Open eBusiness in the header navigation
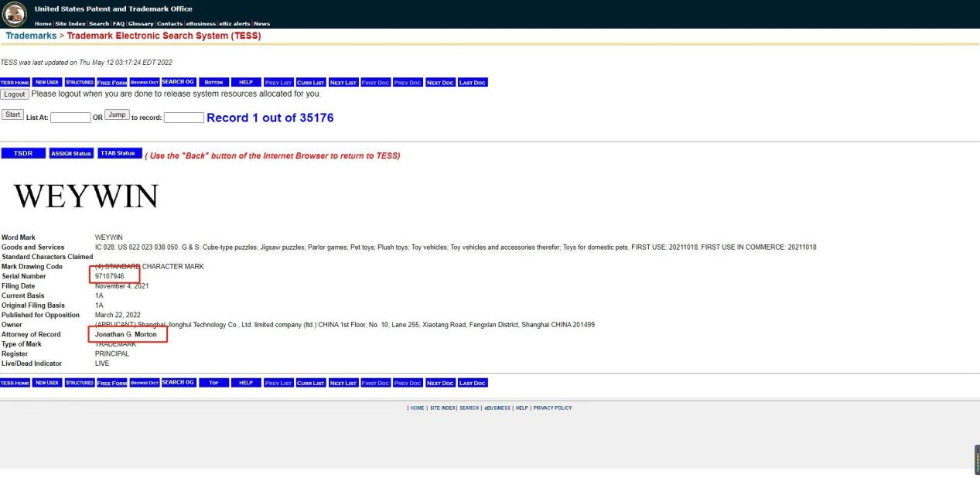The width and height of the screenshot is (980, 478). [200, 24]
